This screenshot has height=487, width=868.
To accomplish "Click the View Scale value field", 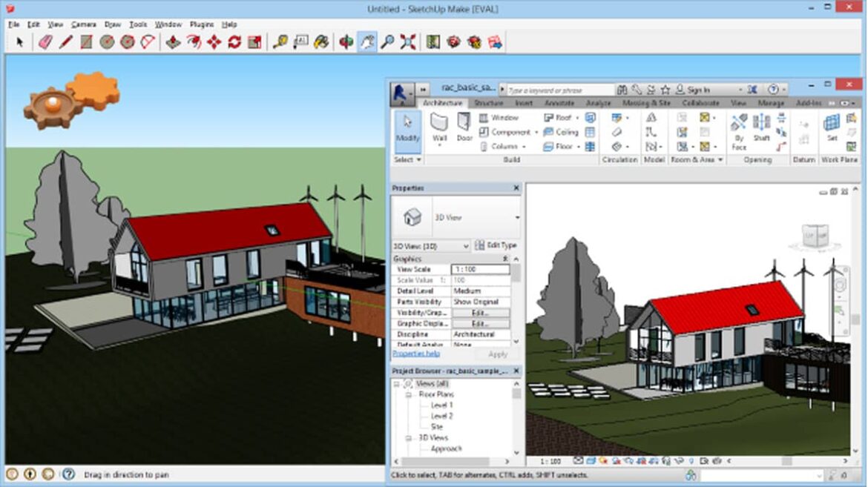I will [480, 270].
